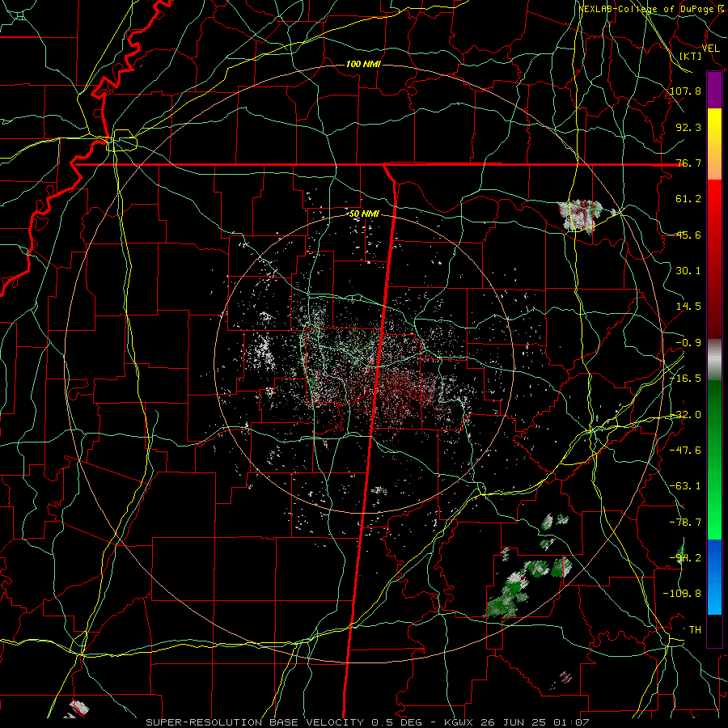This screenshot has width=728, height=728.
Task: Select the 45.6 value on velocity scale
Action: pos(688,235)
